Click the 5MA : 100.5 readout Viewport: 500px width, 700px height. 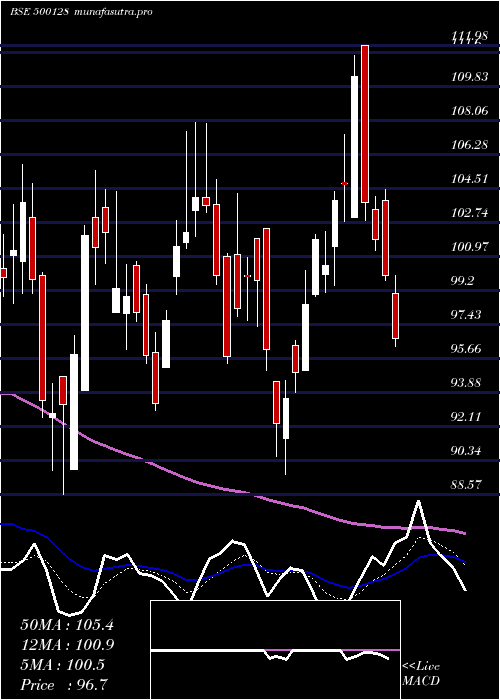coord(62,665)
